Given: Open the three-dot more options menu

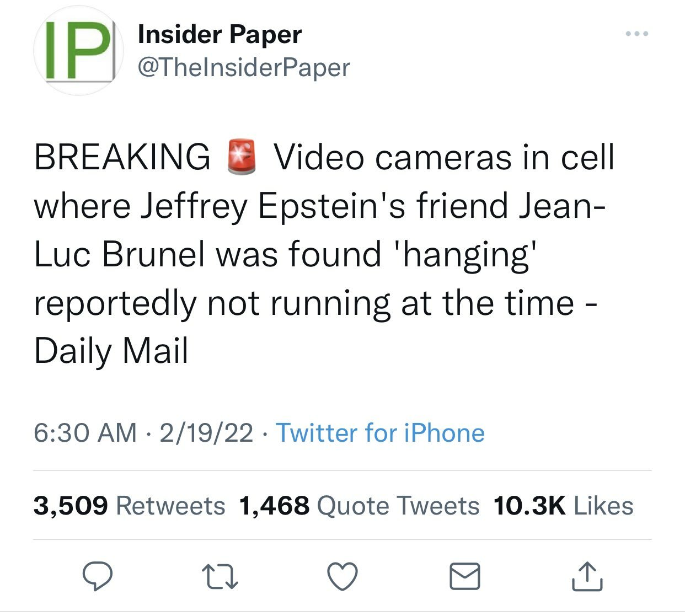Looking at the screenshot, I should pos(637,34).
